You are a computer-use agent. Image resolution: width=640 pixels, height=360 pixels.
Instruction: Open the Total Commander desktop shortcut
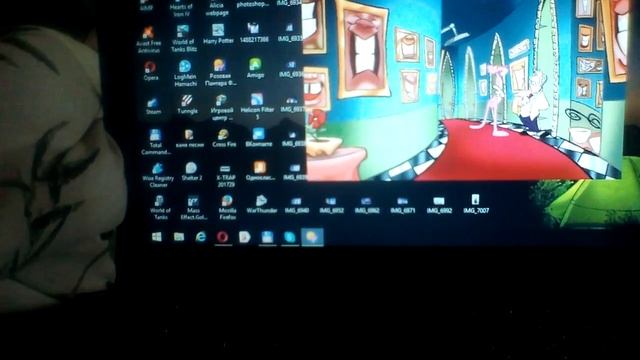tap(156, 141)
